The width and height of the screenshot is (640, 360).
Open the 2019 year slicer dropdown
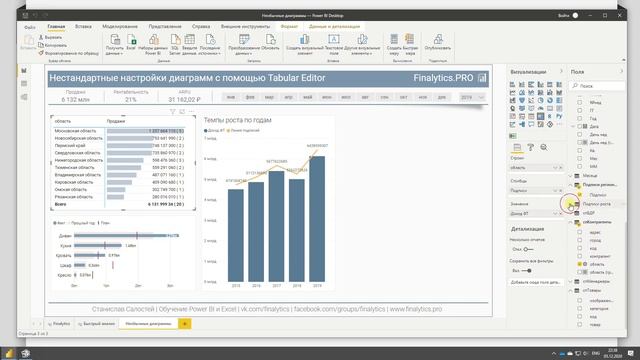click(x=481, y=98)
